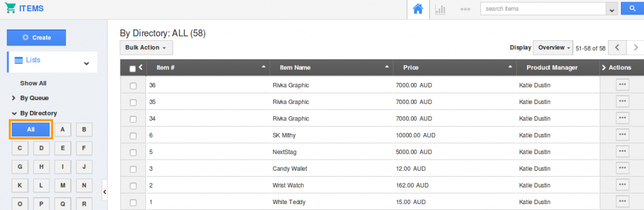The width and height of the screenshot is (644, 210).
Task: Filter directory by letter E
Action: 63,148
